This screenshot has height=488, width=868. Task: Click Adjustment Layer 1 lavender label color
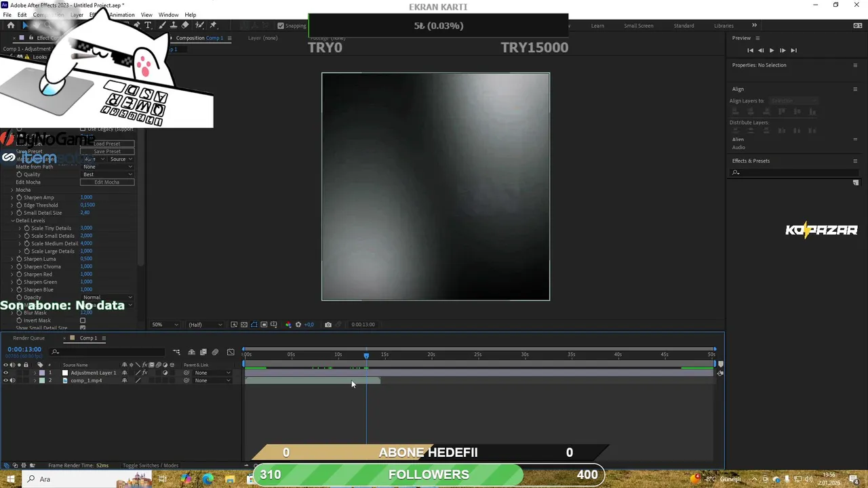(41, 373)
